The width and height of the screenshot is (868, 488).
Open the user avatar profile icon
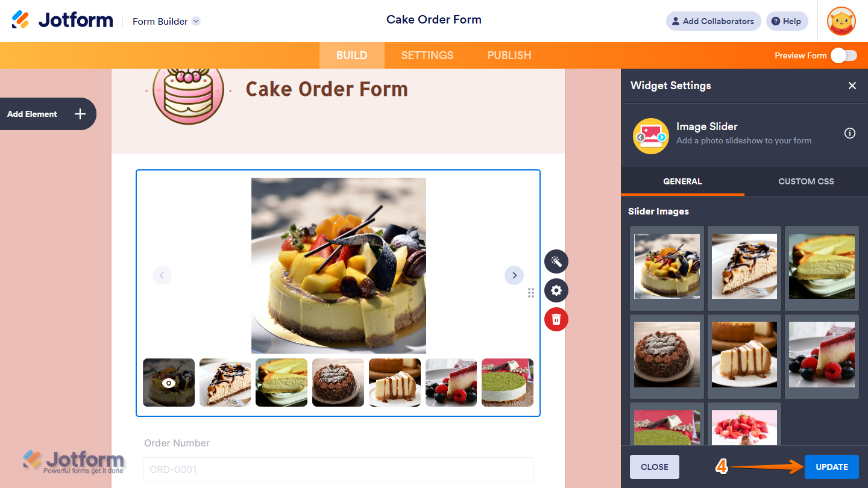(841, 21)
